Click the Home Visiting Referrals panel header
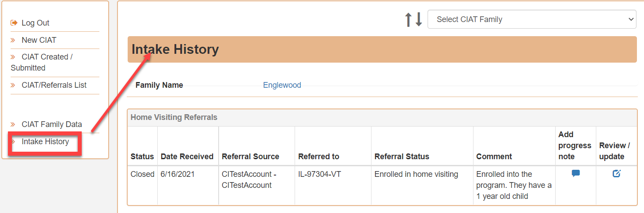The width and height of the screenshot is (644, 213). click(x=382, y=118)
